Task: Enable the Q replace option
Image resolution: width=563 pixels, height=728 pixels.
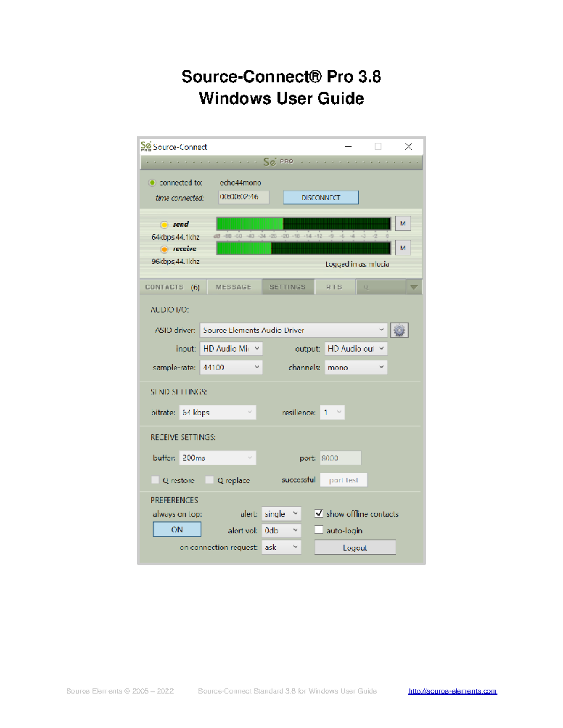Action: click(209, 480)
